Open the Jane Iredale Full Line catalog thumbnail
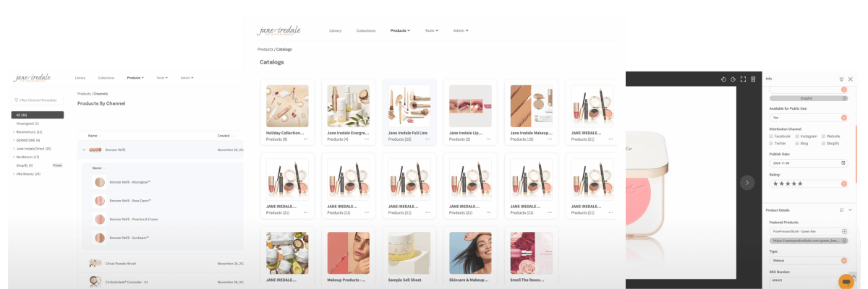 click(x=409, y=106)
